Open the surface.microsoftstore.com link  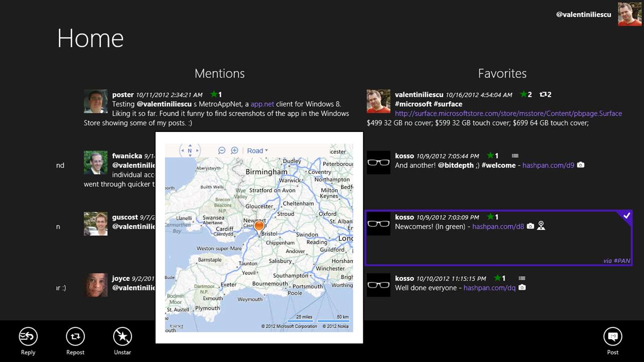pyautogui.click(x=508, y=114)
